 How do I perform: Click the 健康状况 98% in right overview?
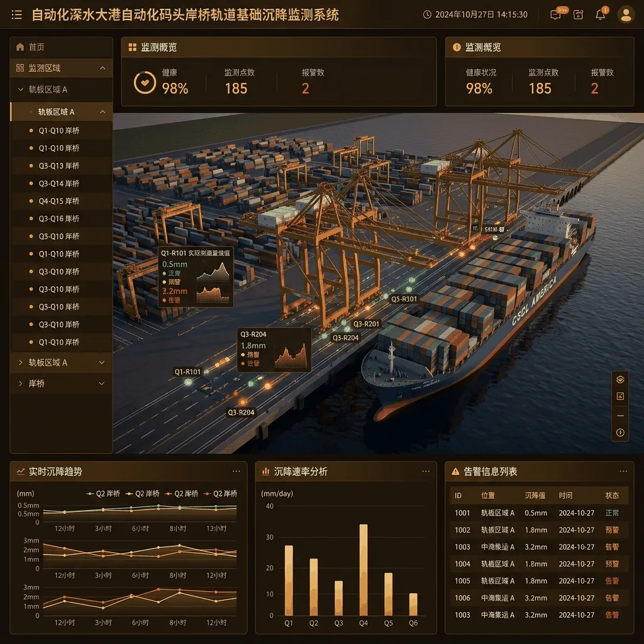479,88
